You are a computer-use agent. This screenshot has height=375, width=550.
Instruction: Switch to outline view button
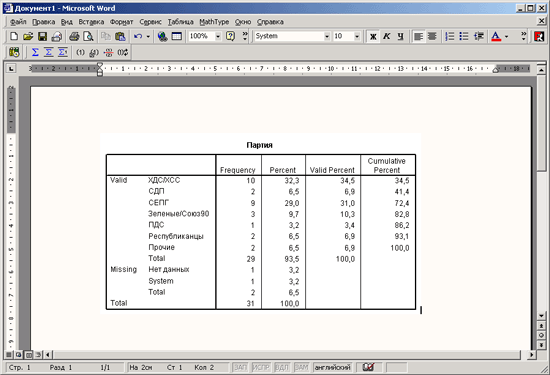pos(38,355)
